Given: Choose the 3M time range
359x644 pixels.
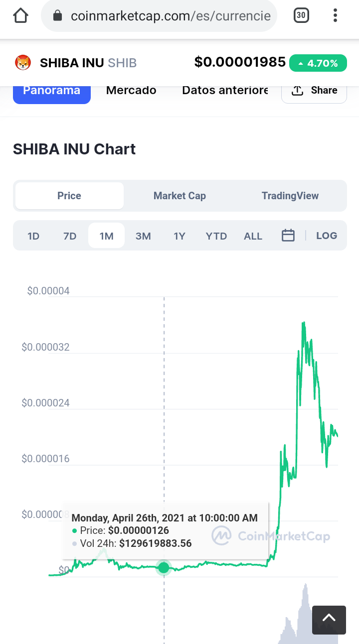Looking at the screenshot, I should tap(143, 236).
